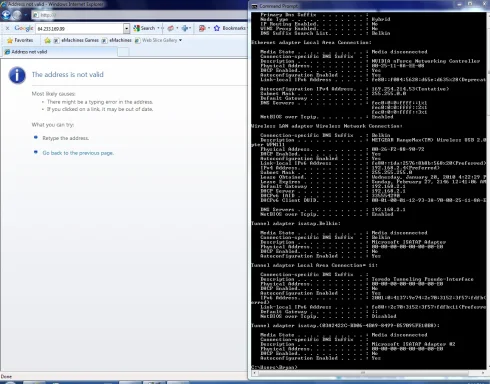The height and width of the screenshot is (384, 490).
Task: Minimize the Command Prompt window
Action: (x=459, y=4)
